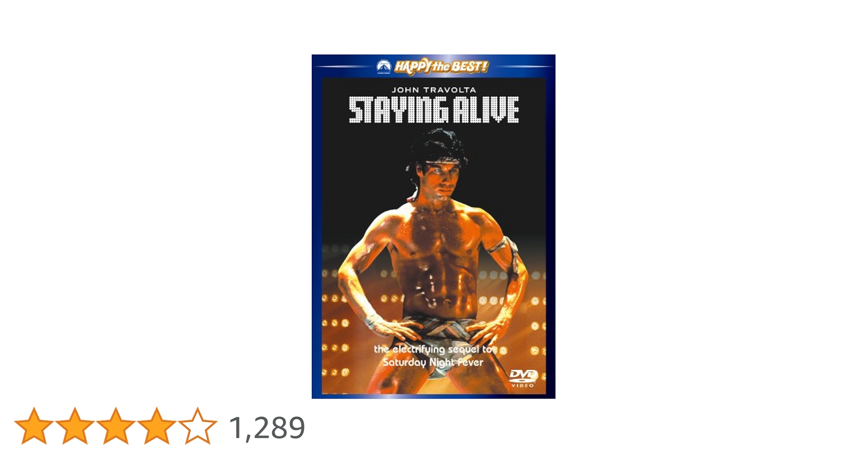Click the fourth filled rating star
The image size is (868, 454).
156,426
